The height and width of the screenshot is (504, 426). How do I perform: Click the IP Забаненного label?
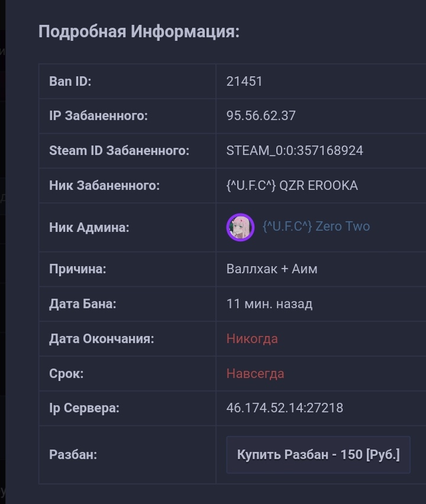click(98, 116)
